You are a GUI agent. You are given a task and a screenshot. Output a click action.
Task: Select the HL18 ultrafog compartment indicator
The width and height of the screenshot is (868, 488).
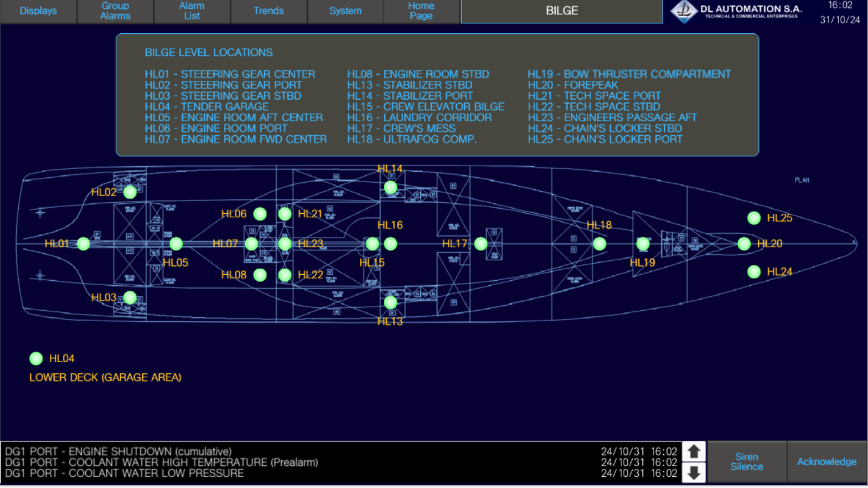pyautogui.click(x=600, y=244)
